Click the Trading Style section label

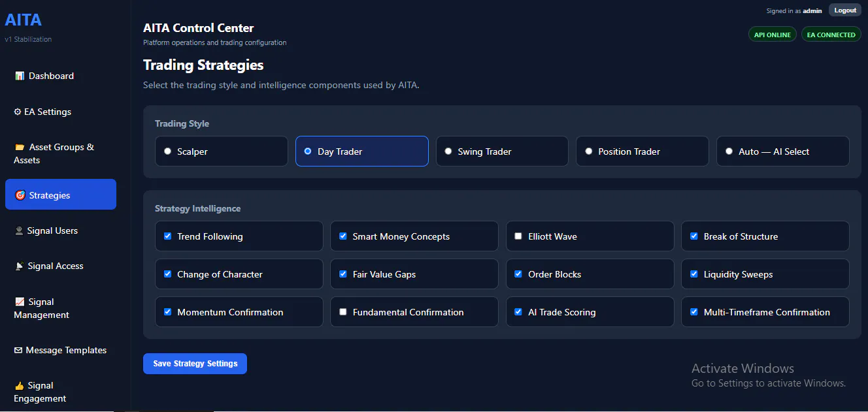(x=182, y=123)
